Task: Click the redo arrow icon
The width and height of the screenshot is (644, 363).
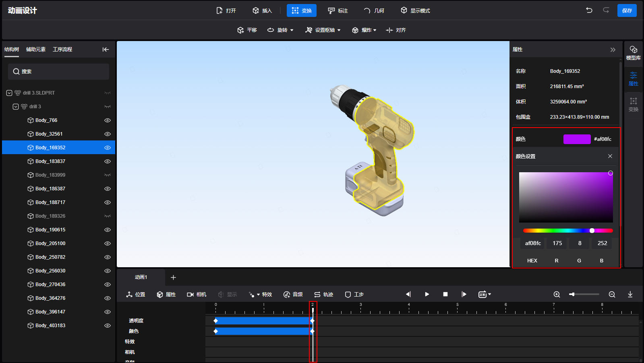Action: [606, 10]
